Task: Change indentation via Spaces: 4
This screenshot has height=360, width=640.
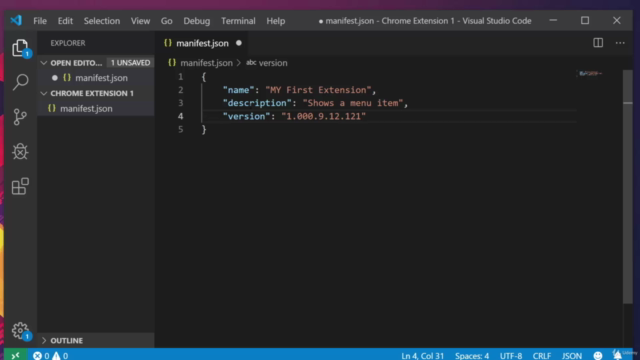Action: coord(472,356)
